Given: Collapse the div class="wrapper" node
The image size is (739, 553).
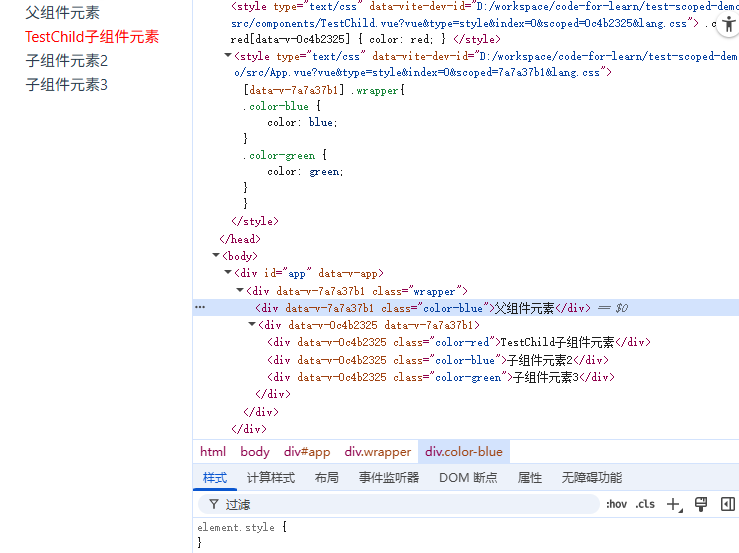Looking at the screenshot, I should point(240,291).
